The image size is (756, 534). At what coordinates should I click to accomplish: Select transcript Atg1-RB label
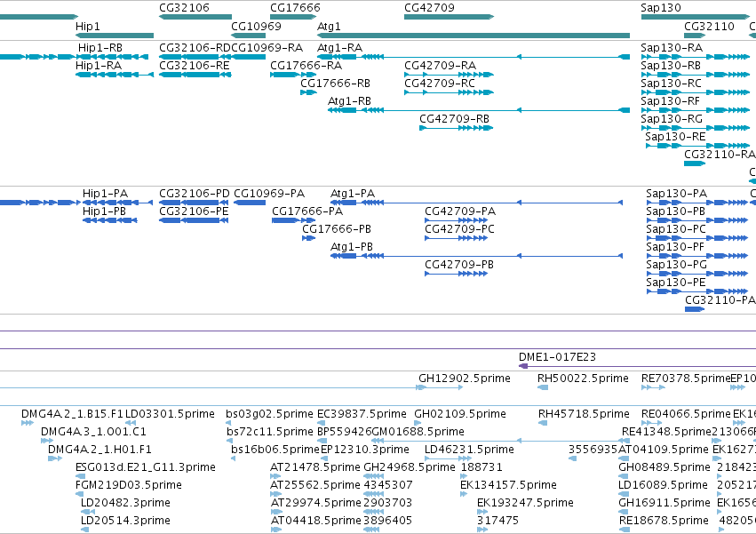349,101
